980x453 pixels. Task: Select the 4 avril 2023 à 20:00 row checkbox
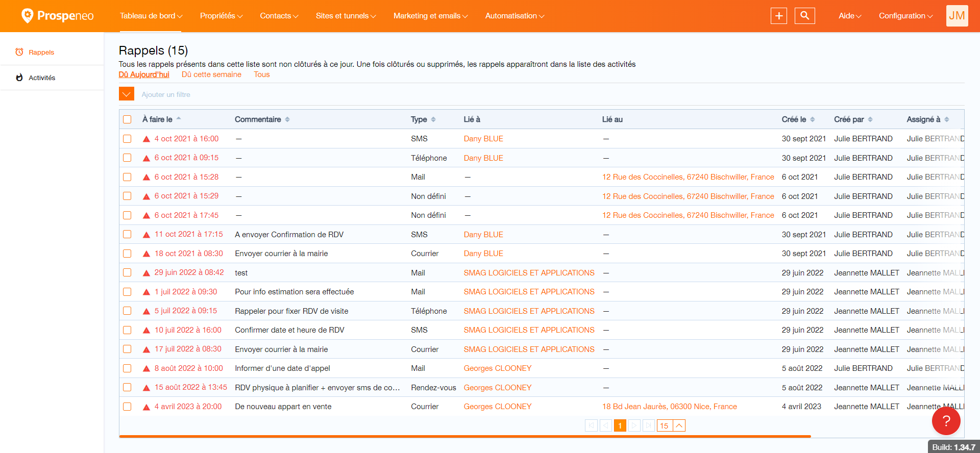127,407
